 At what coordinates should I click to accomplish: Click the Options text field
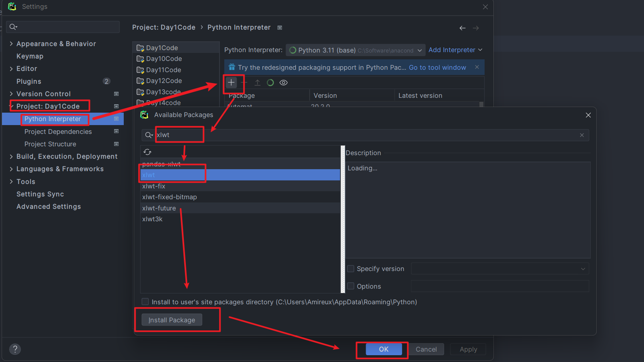(x=500, y=286)
